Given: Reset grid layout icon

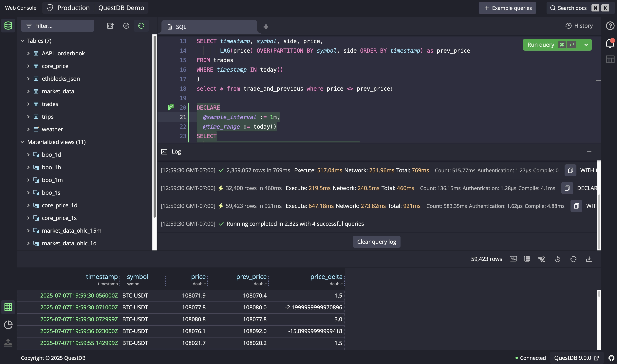Looking at the screenshot, I should [557, 259].
